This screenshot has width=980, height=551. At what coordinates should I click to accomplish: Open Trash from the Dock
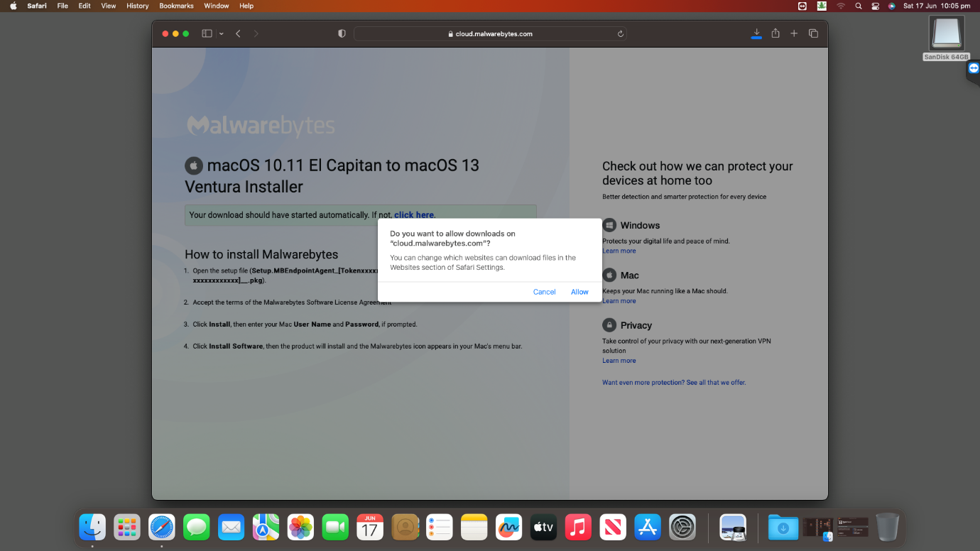click(x=888, y=527)
